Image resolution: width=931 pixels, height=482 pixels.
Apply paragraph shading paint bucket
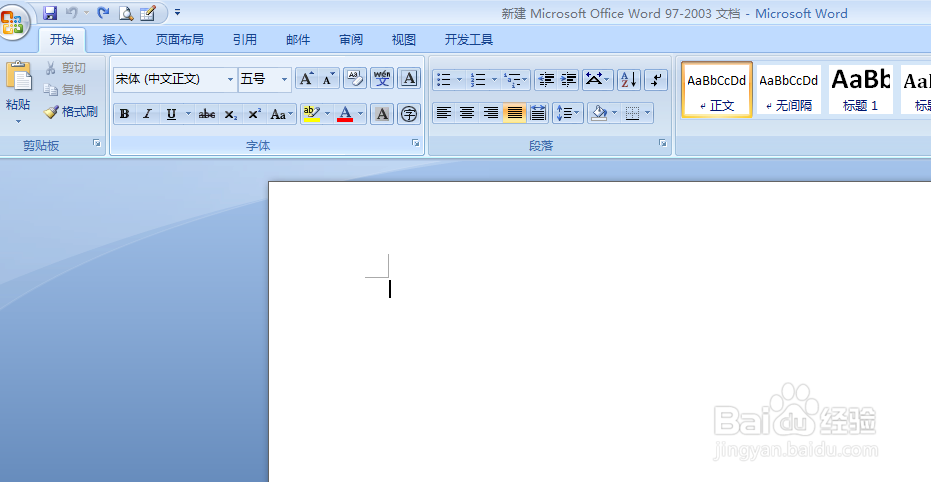(x=600, y=113)
